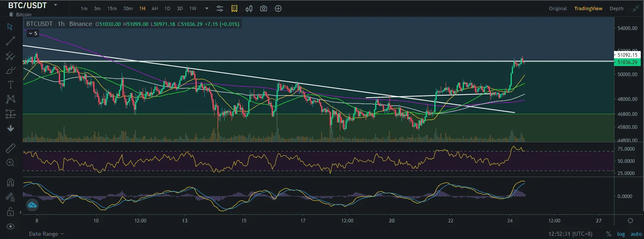Click the timezone clock 12:52:31 (UTC+8)
Image resolution: width=644 pixels, height=239 pixels.
pyautogui.click(x=571, y=234)
